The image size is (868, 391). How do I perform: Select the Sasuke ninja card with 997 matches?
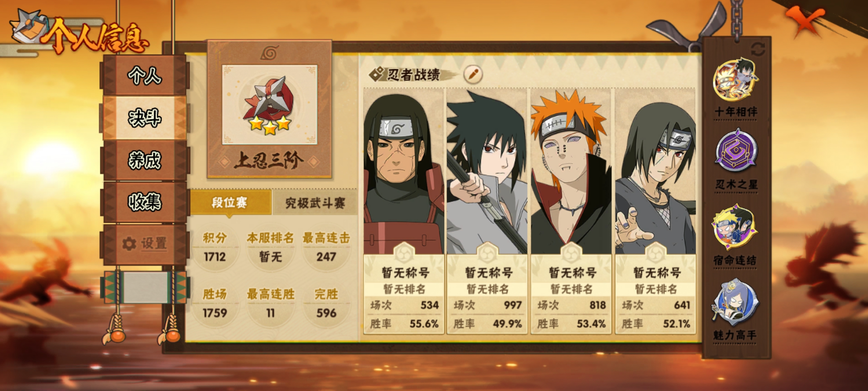coord(487,211)
